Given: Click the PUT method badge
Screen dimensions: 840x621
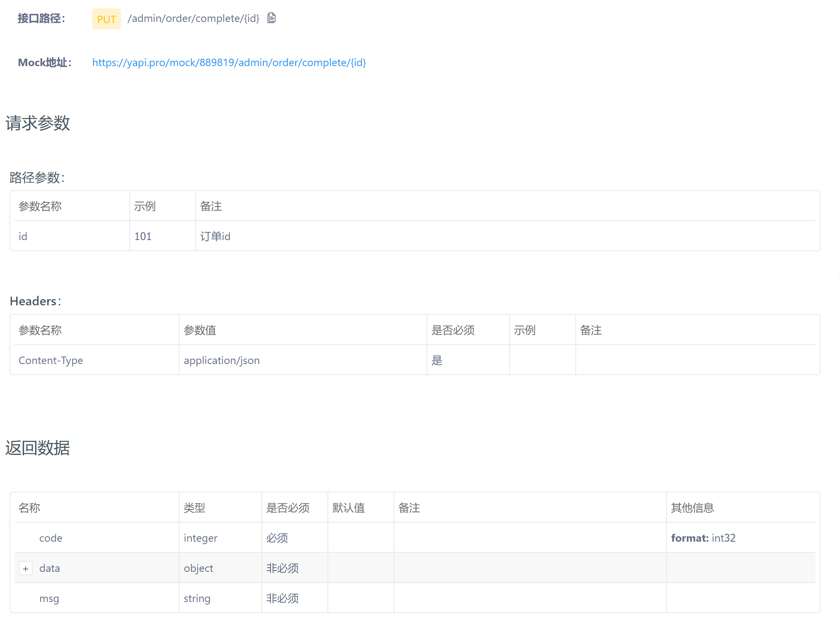Looking at the screenshot, I should point(106,19).
